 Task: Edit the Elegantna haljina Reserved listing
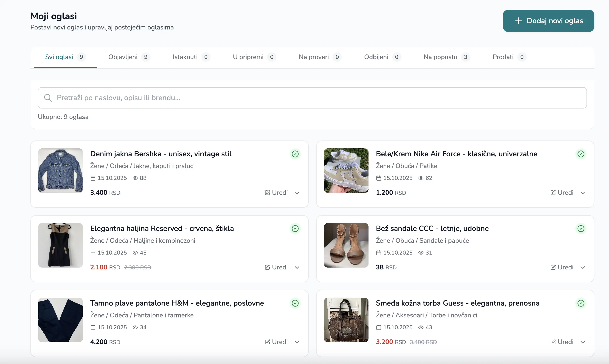pos(276,267)
